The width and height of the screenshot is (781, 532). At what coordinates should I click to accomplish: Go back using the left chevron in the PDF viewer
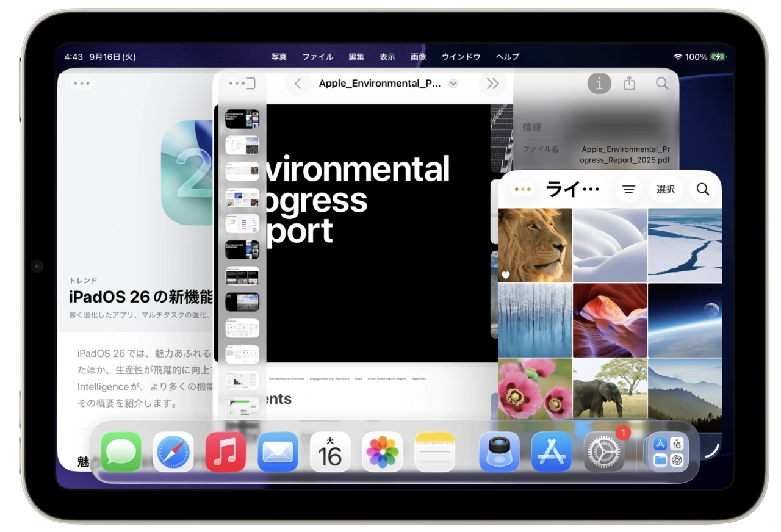(x=298, y=84)
